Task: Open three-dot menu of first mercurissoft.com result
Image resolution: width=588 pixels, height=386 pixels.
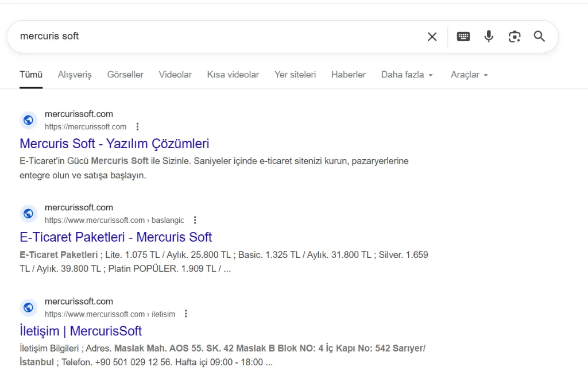Action: [x=137, y=127]
